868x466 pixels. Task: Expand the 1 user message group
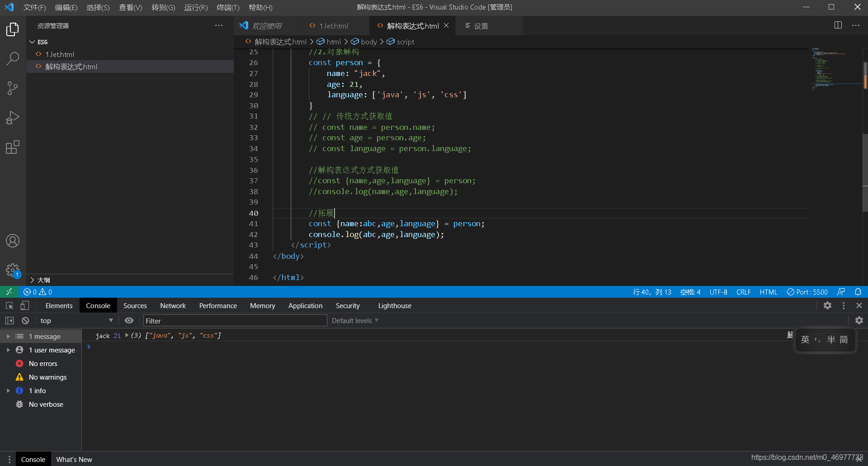(8, 350)
